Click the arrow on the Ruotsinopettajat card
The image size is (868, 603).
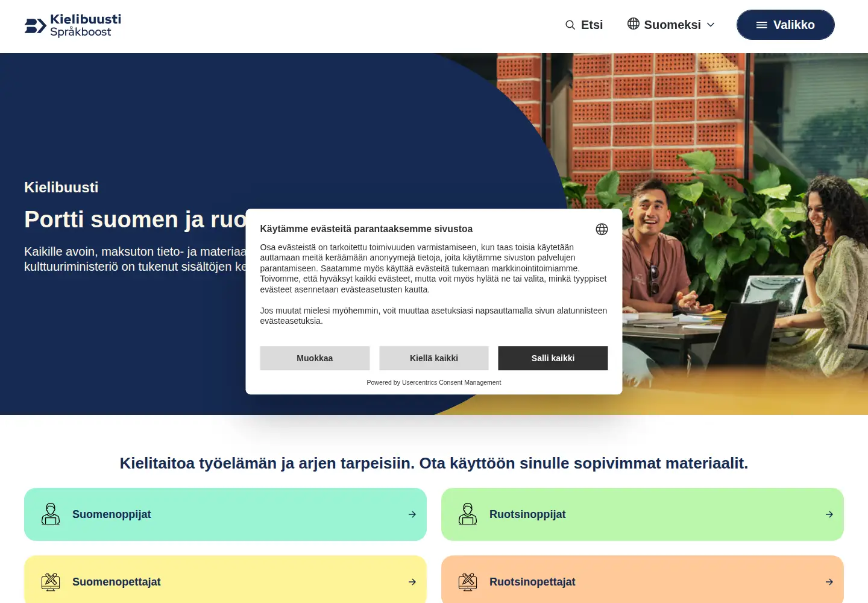pos(829,582)
